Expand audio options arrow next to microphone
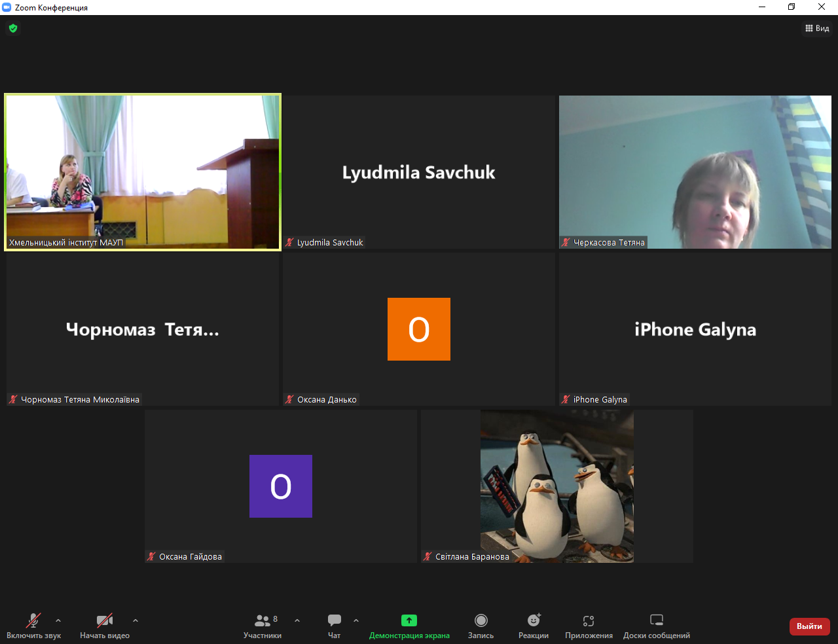 (x=58, y=620)
